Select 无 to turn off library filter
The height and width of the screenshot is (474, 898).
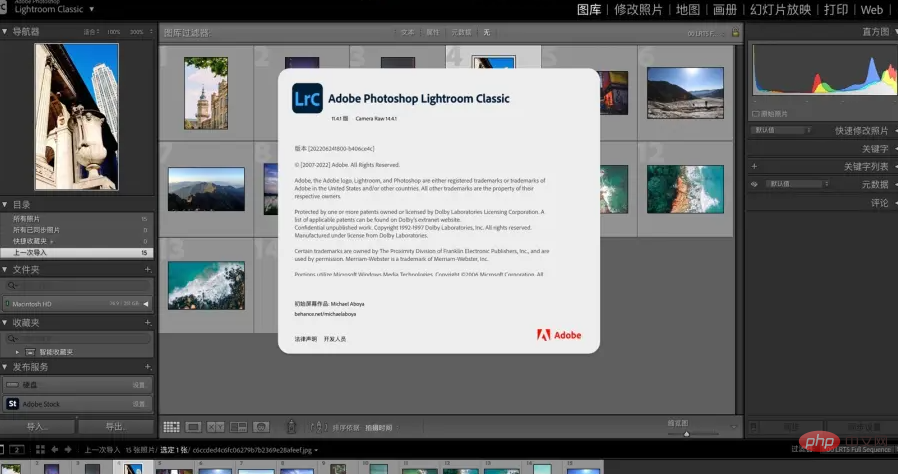click(487, 32)
